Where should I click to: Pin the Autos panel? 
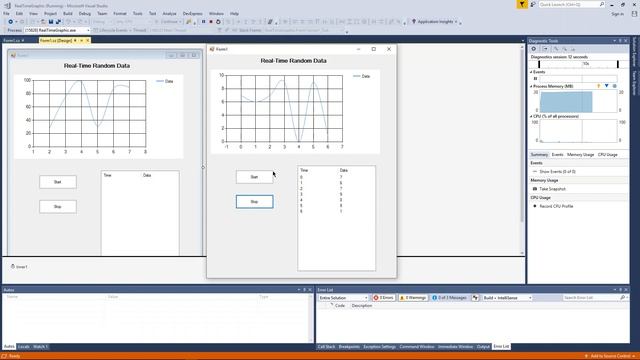(304, 290)
